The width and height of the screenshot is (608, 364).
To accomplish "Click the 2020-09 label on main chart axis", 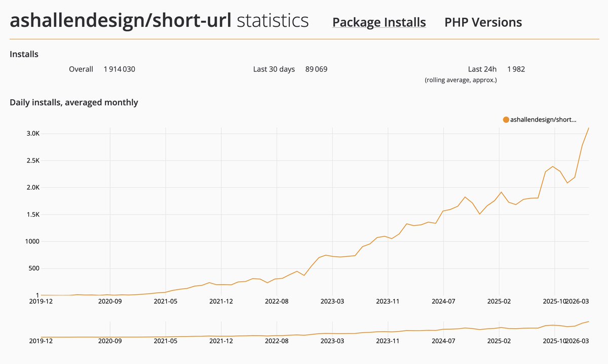I will (110, 301).
